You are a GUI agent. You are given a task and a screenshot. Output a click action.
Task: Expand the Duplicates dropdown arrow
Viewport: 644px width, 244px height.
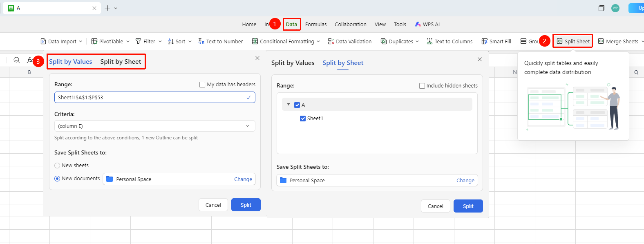pyautogui.click(x=417, y=41)
